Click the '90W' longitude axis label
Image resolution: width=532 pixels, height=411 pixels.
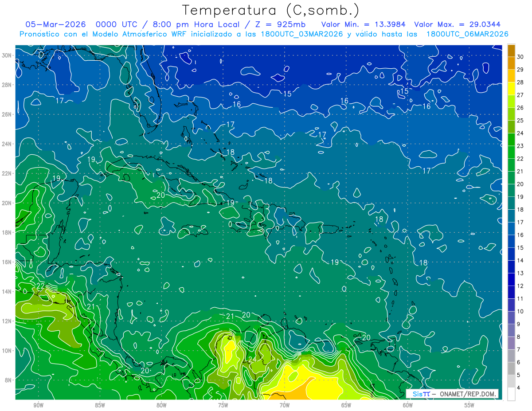pos(38,405)
